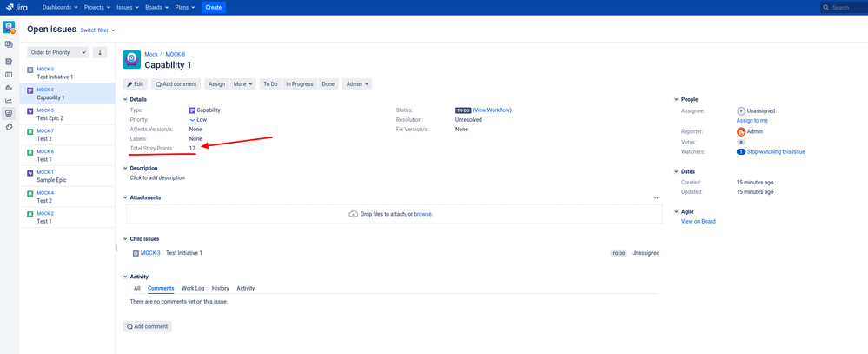The height and width of the screenshot is (354, 868).
Task: Select MOCK-6 Test 1 in the issue list
Action: pyautogui.click(x=68, y=156)
